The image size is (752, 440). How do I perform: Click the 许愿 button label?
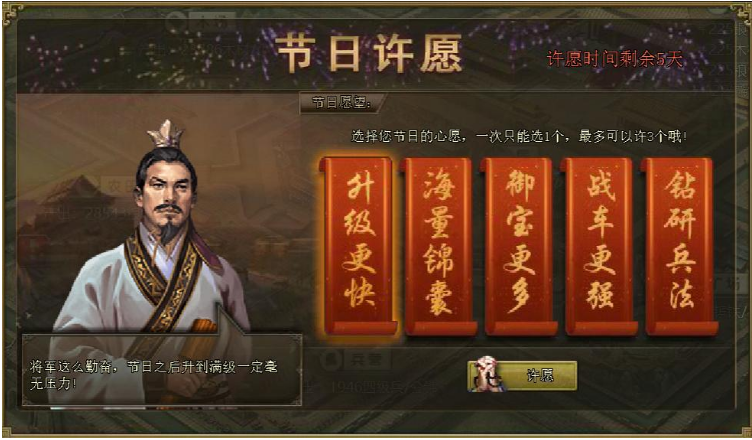coord(540,377)
